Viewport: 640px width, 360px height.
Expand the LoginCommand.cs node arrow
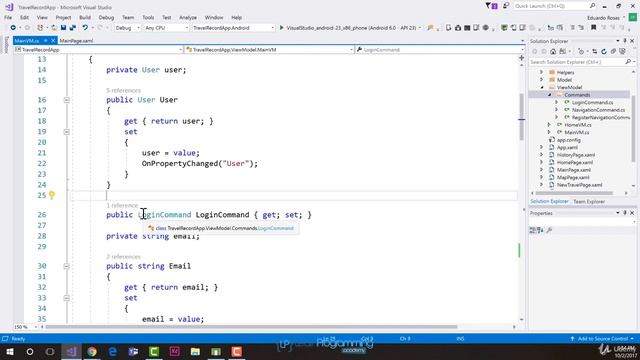click(557, 102)
